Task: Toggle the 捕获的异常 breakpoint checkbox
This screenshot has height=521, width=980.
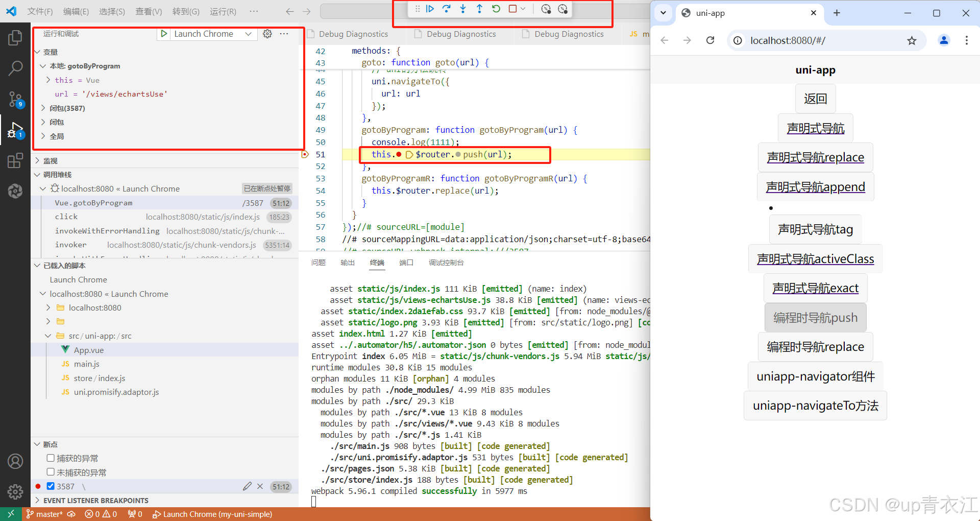Action: [x=51, y=458]
